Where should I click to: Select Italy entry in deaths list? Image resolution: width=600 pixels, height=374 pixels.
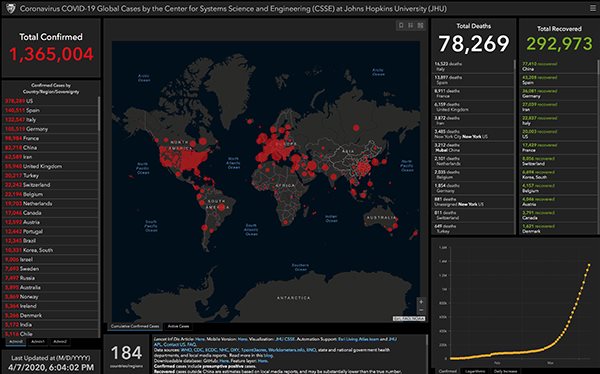tap(473, 67)
